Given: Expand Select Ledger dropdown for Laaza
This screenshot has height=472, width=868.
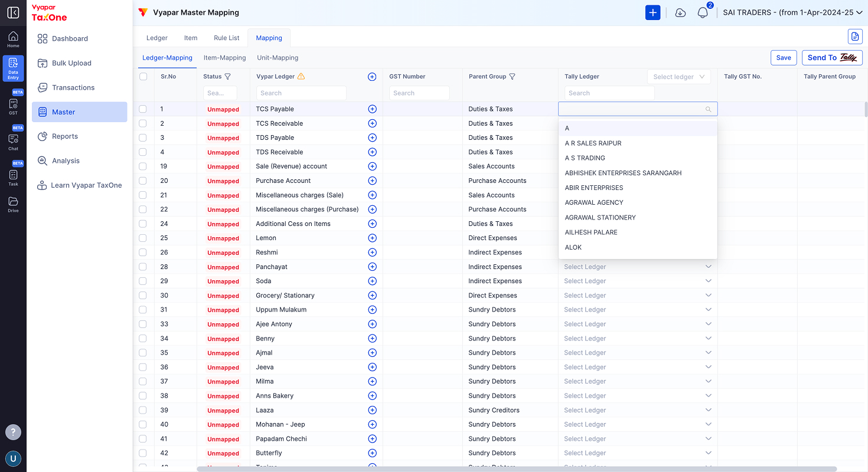Looking at the screenshot, I should pos(638,410).
